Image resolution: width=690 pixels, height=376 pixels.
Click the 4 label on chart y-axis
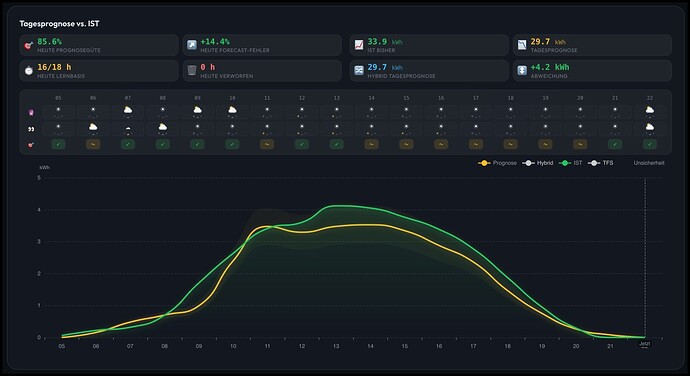[x=39, y=210]
